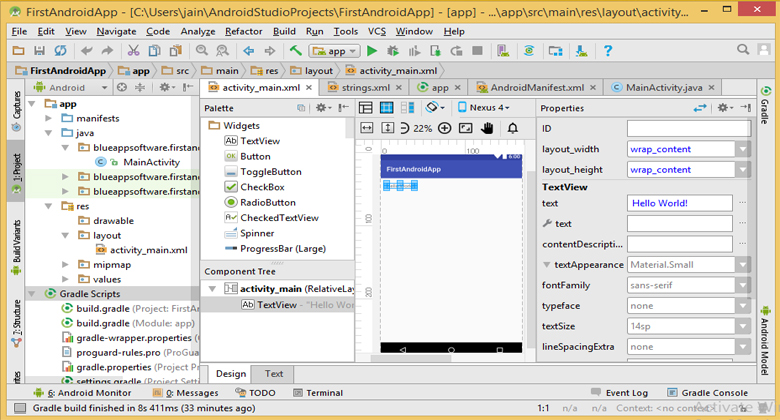Toggle properties view with the blue arrows icon
This screenshot has width=780, height=420.
click(700, 107)
